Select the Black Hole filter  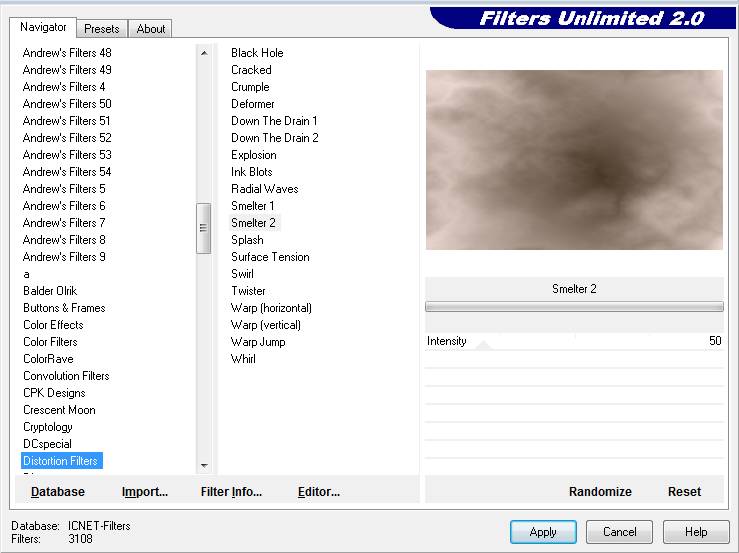(257, 53)
